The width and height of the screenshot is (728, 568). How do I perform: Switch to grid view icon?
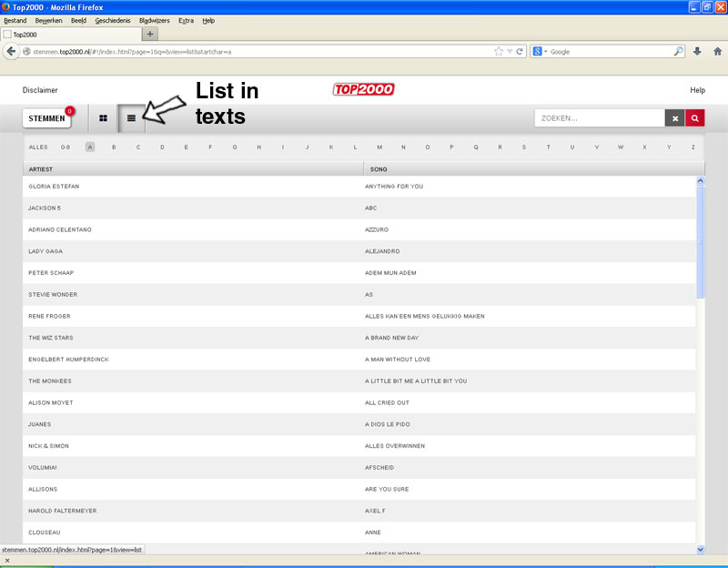click(104, 118)
